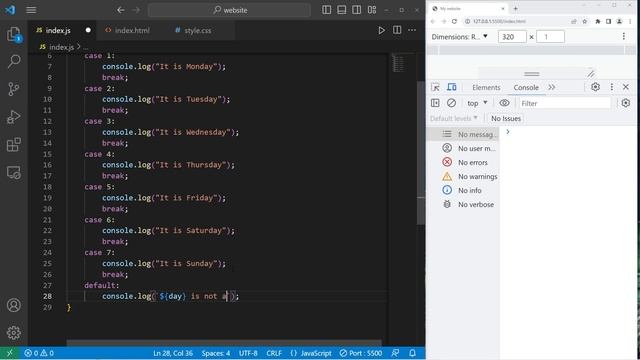This screenshot has width=640, height=360.
Task: Open the feedback icon in status bar
Action: point(395,353)
